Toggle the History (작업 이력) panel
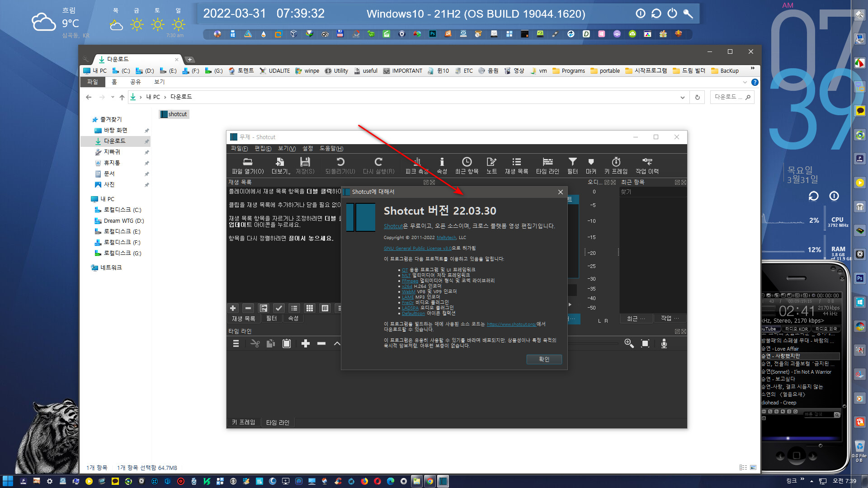Screen dimensions: 868x488 pyautogui.click(x=647, y=165)
